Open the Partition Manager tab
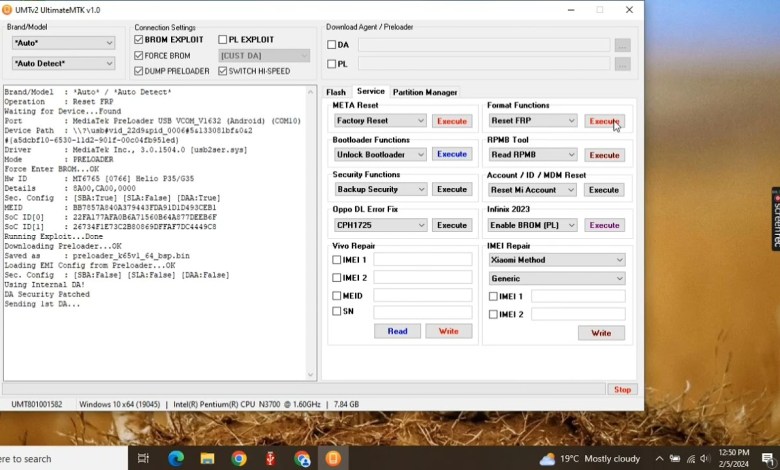 (425, 93)
